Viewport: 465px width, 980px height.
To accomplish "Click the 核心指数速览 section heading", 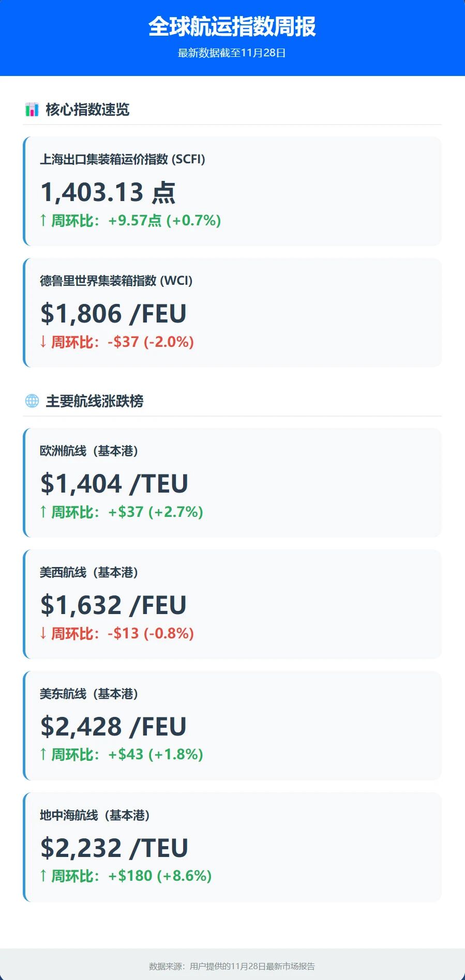I will 87,110.
